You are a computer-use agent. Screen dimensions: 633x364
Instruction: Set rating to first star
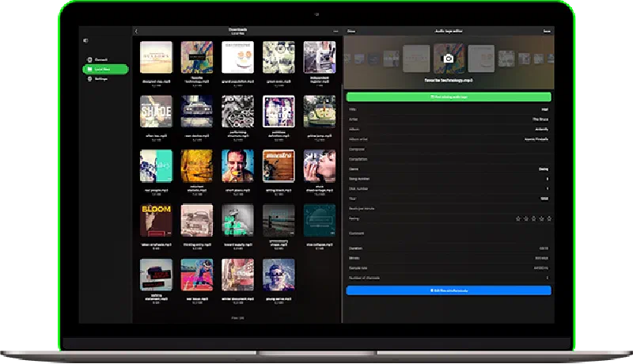click(518, 218)
